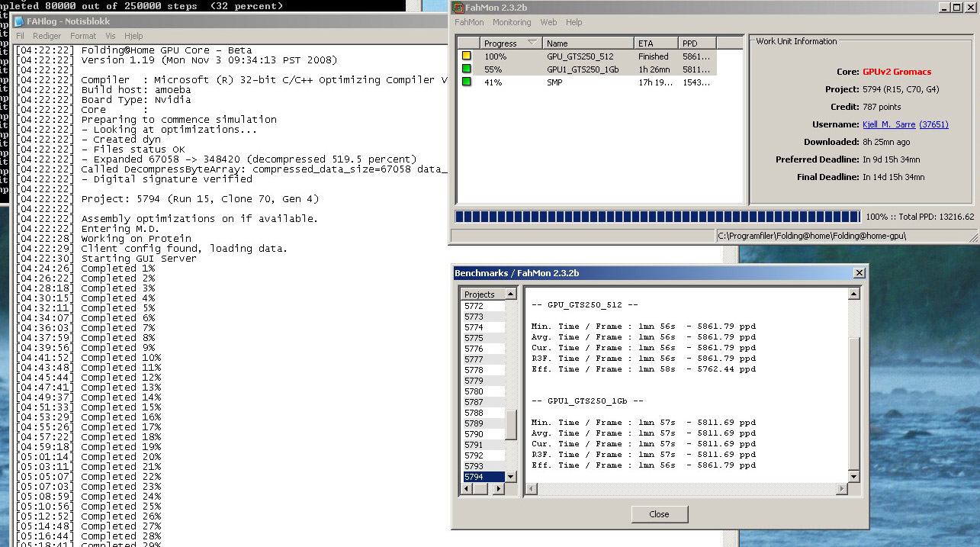The height and width of the screenshot is (547, 980).
Task: Click benchmark results horizontal scroll left arrow
Action: click(531, 488)
